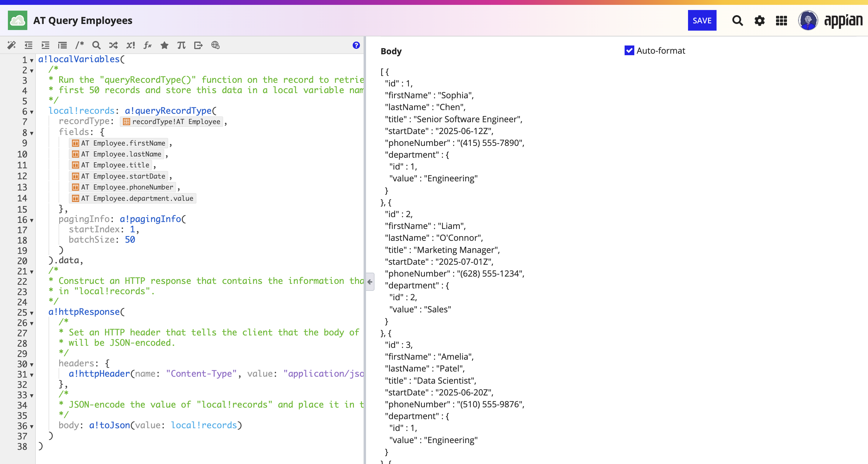The height and width of the screenshot is (464, 868).
Task: Toggle comment with the /* icon
Action: [x=80, y=45]
